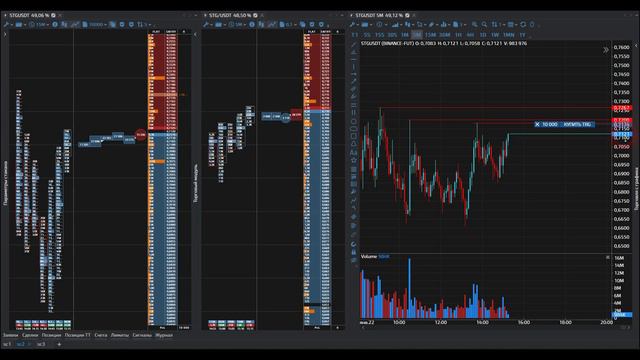Open the bar indicator dropdown in chart toolbar
640x360 pixels.
click(397, 24)
